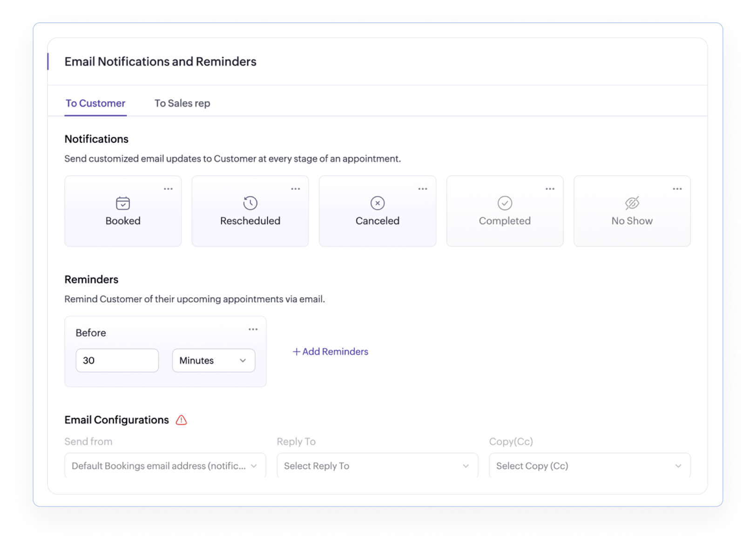Screen dimensions: 756x550
Task: Open the ellipsis menu on the No Show card
Action: 677,188
